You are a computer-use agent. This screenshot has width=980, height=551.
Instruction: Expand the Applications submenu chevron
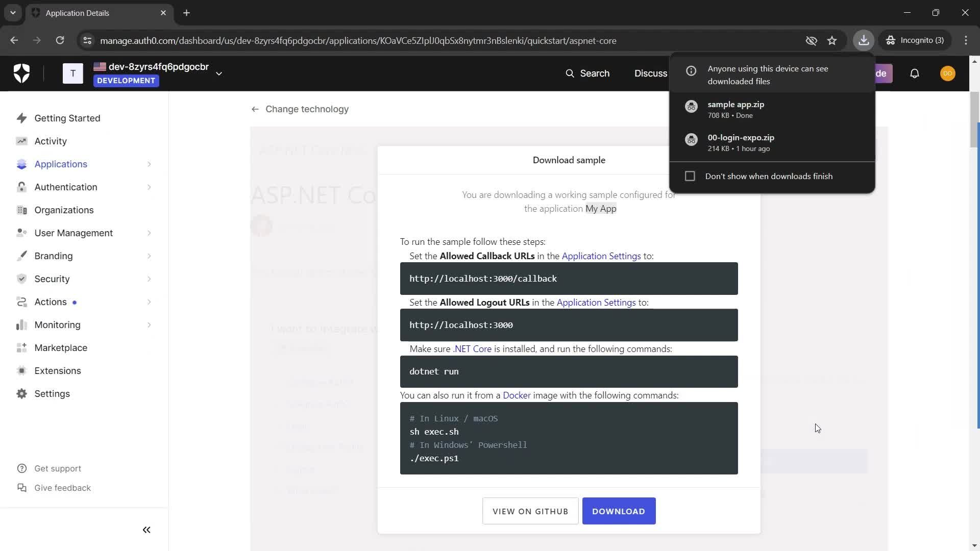(149, 164)
